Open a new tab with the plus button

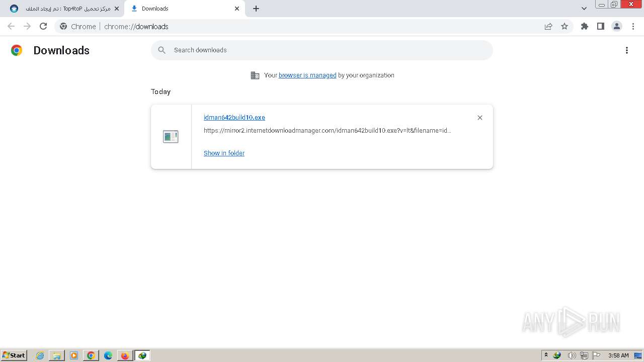[x=256, y=9]
